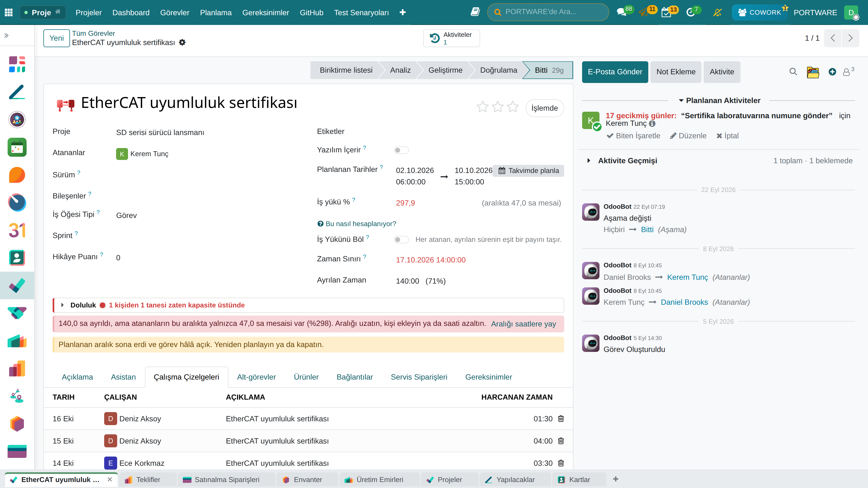Toggle the Yazılım İçerir switch
868x488 pixels.
401,150
